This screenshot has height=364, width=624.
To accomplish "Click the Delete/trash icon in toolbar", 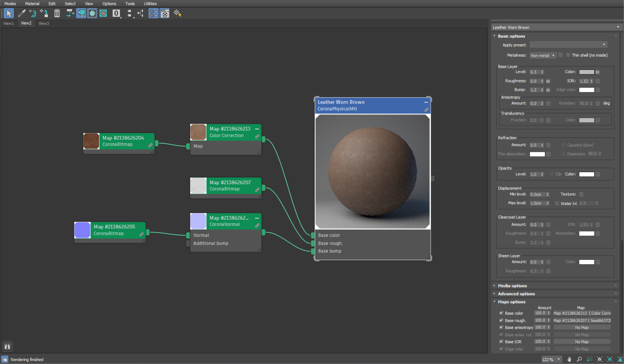I will 57,14.
